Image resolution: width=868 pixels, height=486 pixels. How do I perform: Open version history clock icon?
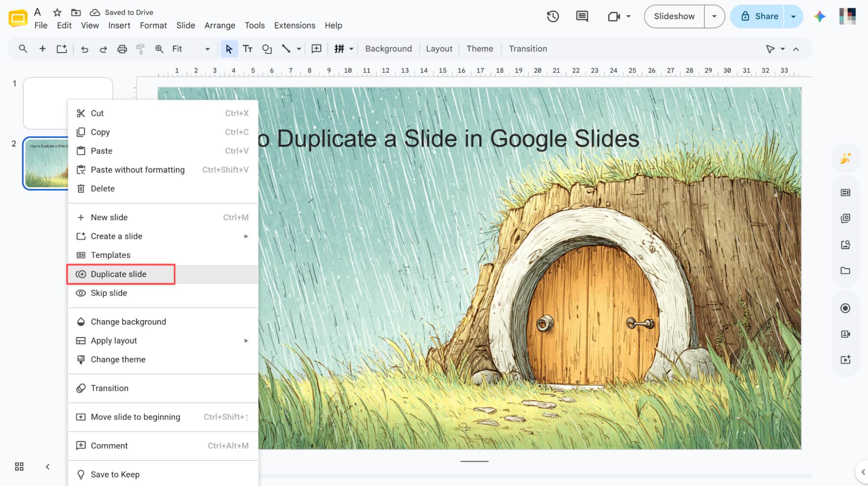click(x=553, y=16)
